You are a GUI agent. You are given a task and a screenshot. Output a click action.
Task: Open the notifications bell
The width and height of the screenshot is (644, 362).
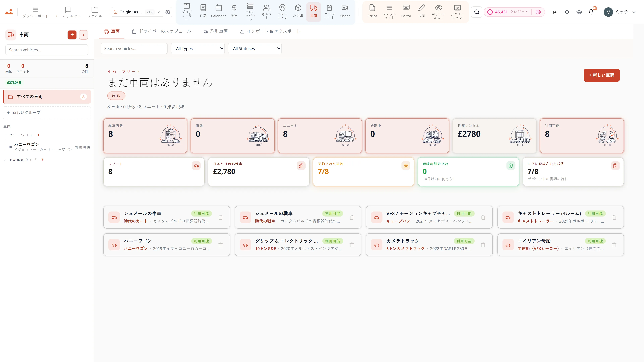coord(591,12)
